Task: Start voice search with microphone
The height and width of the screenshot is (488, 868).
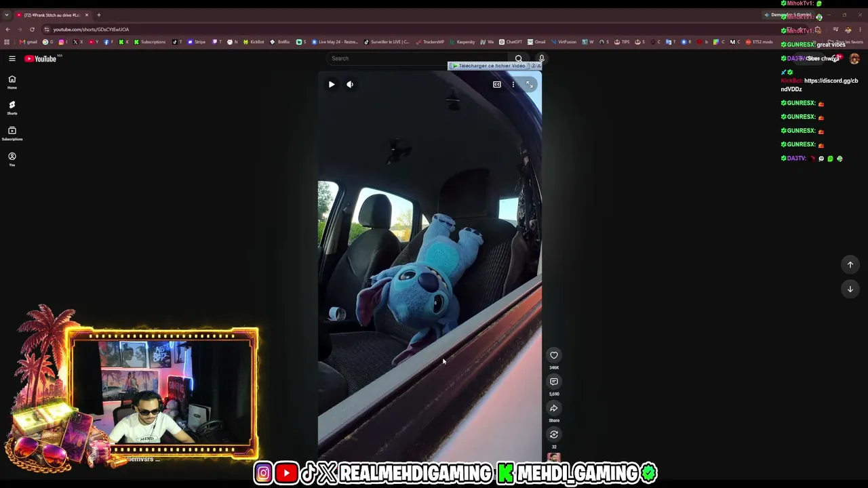Action: (541, 58)
